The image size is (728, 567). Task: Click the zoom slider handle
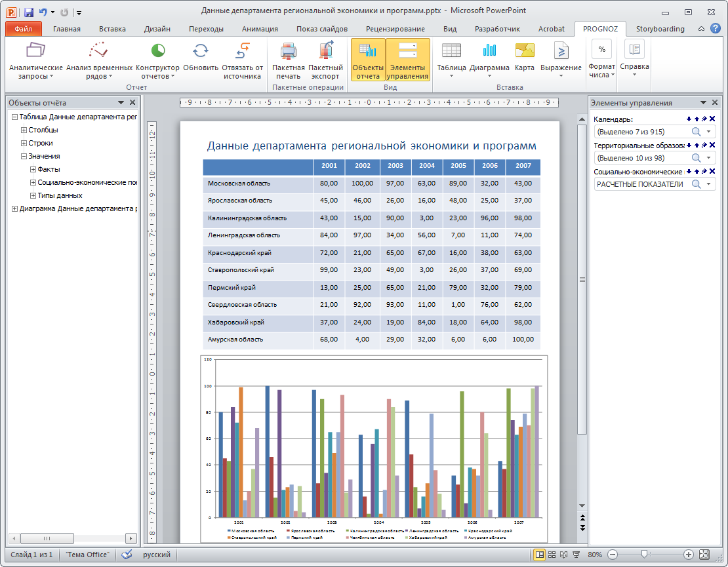pyautogui.click(x=645, y=555)
